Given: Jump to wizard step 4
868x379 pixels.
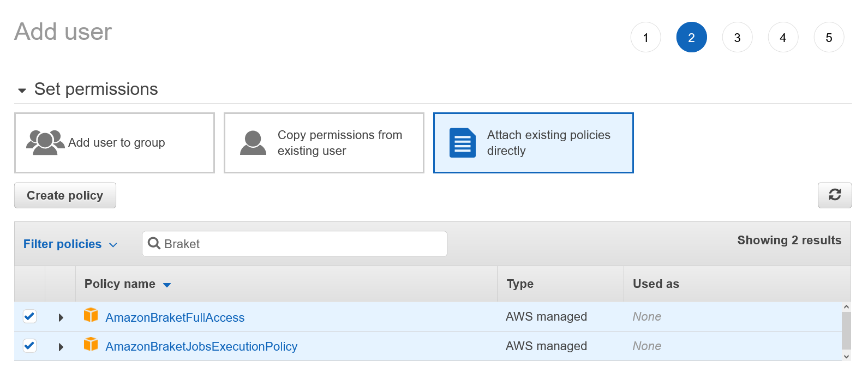Looking at the screenshot, I should [x=783, y=37].
